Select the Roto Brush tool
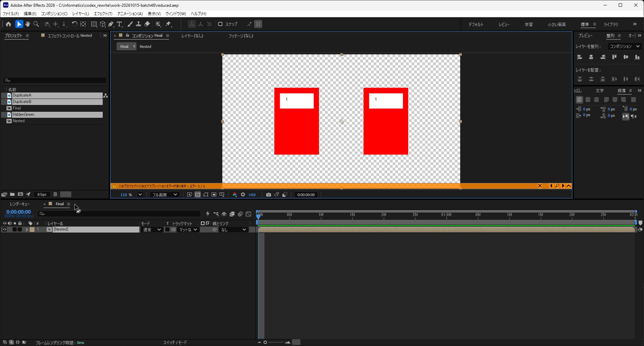 (158, 24)
